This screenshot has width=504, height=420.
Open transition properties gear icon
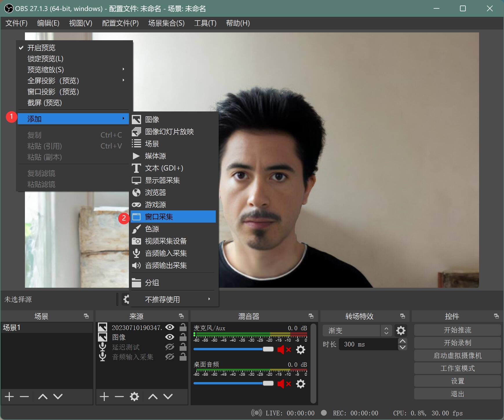click(x=401, y=331)
